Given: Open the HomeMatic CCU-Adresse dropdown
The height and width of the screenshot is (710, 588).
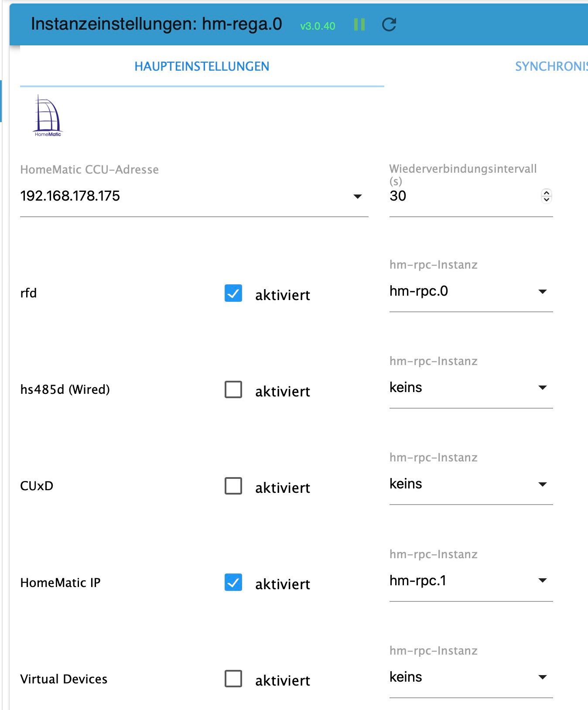Looking at the screenshot, I should (x=357, y=197).
